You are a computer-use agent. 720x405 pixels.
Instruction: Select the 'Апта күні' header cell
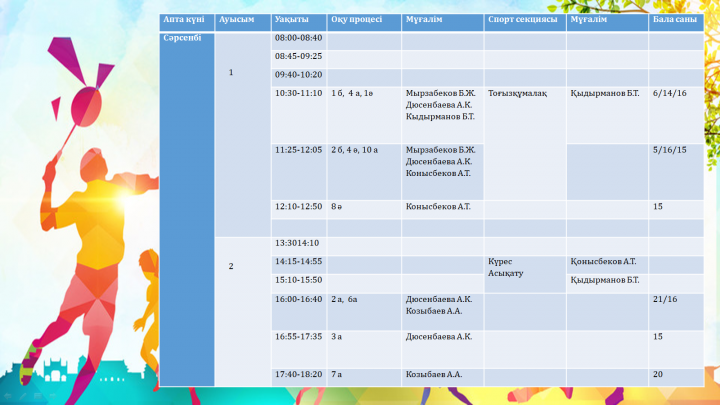[x=187, y=22]
